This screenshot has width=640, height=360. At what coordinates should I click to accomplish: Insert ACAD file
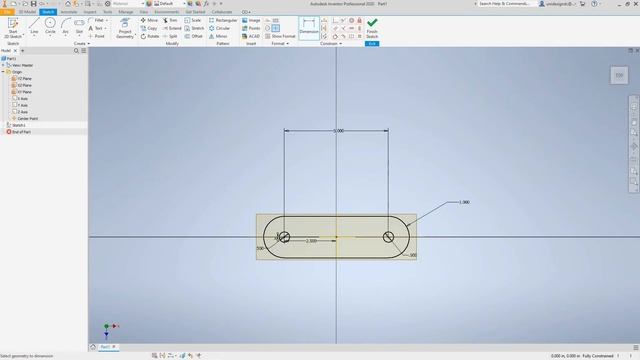(x=251, y=36)
